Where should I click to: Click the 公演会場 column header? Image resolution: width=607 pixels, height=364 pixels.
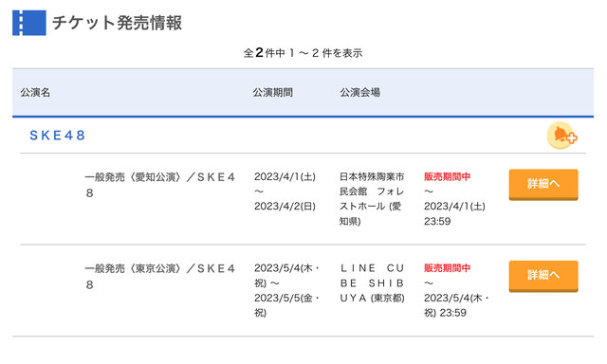pyautogui.click(x=360, y=93)
